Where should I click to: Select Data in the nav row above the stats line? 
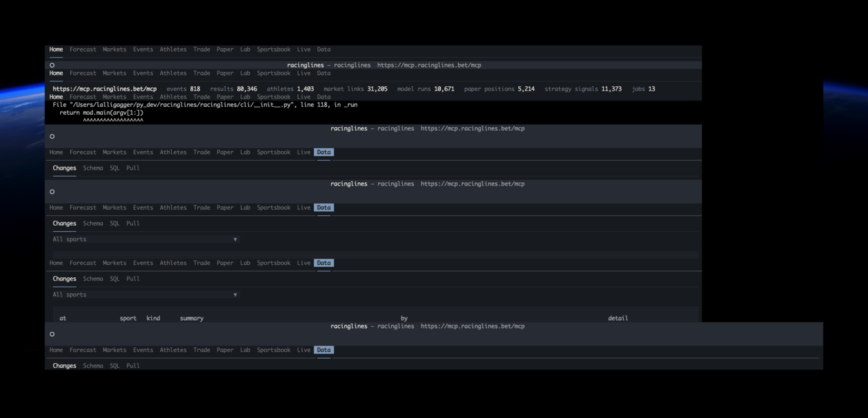click(x=324, y=73)
